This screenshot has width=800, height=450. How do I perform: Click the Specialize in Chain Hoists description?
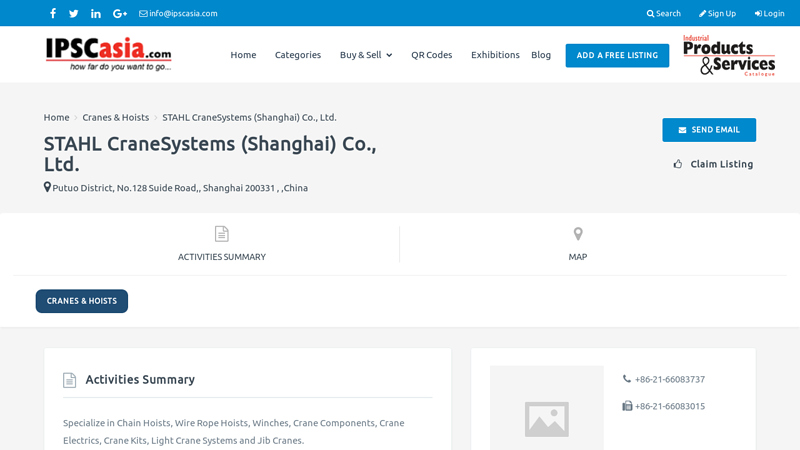pos(234,432)
